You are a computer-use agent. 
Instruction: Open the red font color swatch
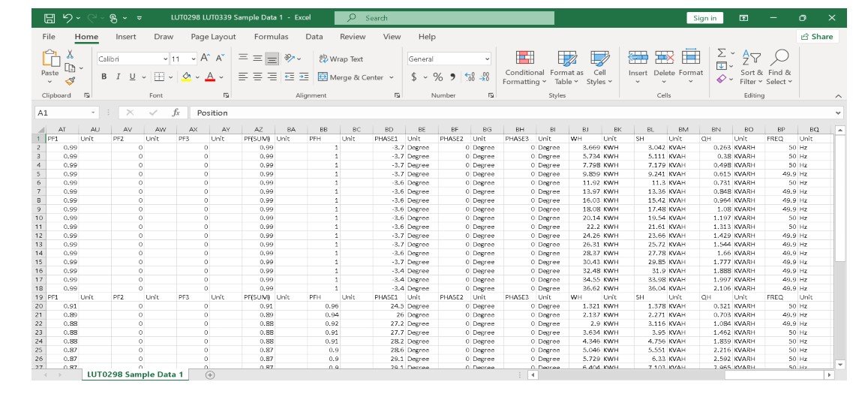click(210, 77)
